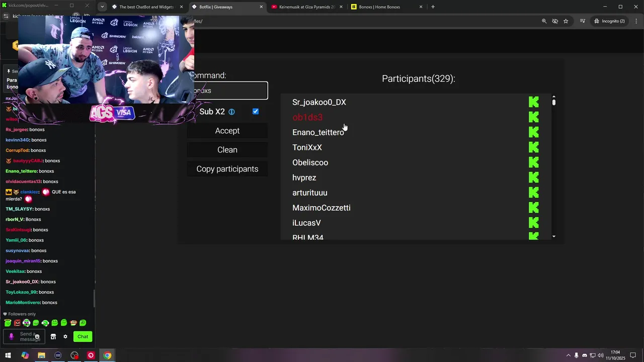This screenshot has height=362, width=644.
Task: Click the Sub X2 info icon
Action: tap(231, 112)
